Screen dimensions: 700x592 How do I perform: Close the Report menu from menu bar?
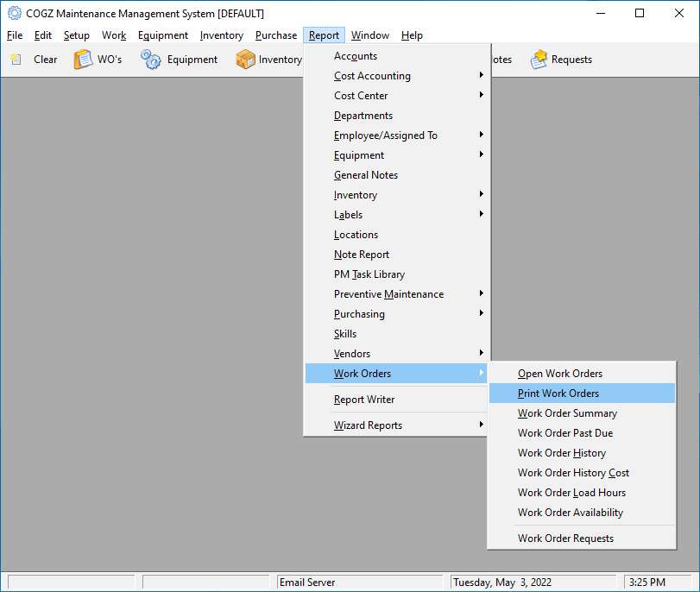pos(324,35)
